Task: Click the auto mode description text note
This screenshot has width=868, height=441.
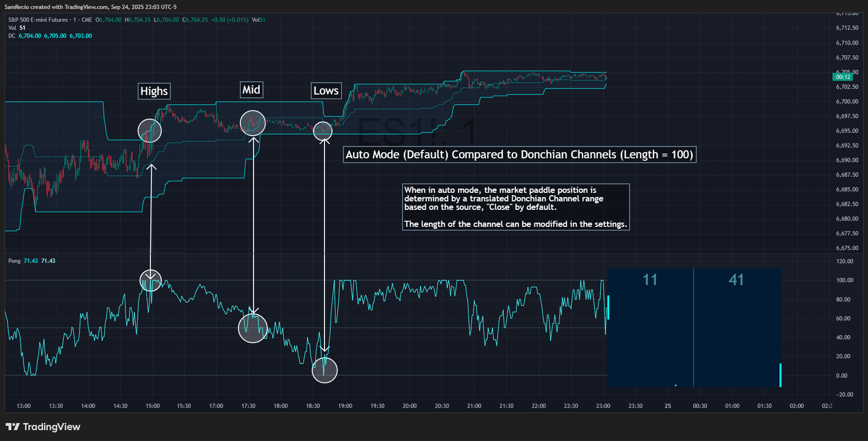Action: click(516, 207)
